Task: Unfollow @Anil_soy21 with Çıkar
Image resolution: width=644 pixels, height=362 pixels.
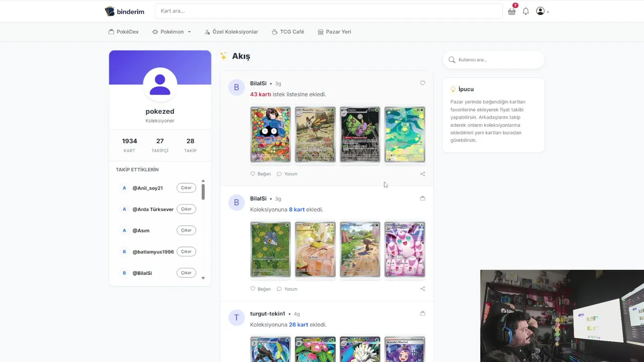Action: (186, 188)
